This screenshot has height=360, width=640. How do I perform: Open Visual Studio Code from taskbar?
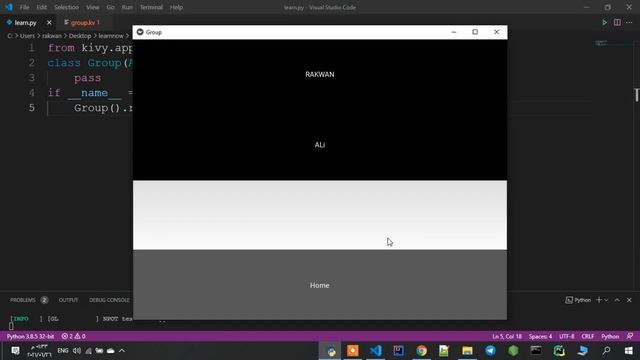(x=376, y=351)
